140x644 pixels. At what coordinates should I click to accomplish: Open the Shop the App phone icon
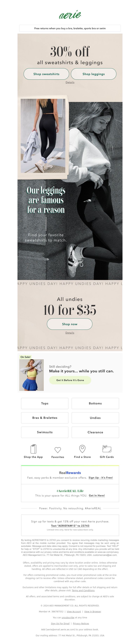tap(33, 449)
